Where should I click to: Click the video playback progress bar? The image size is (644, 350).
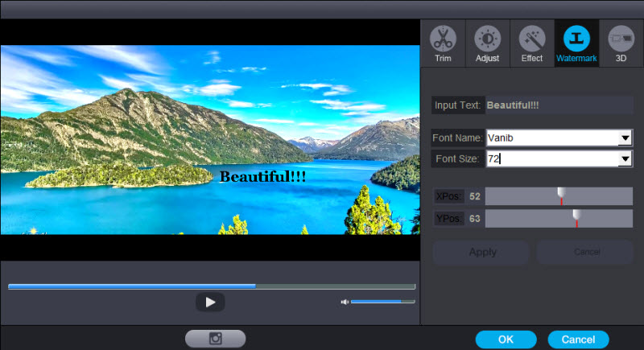pyautogui.click(x=212, y=286)
